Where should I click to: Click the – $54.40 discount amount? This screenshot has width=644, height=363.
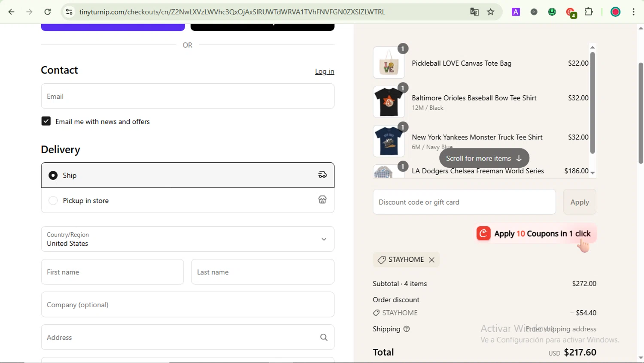pyautogui.click(x=583, y=313)
